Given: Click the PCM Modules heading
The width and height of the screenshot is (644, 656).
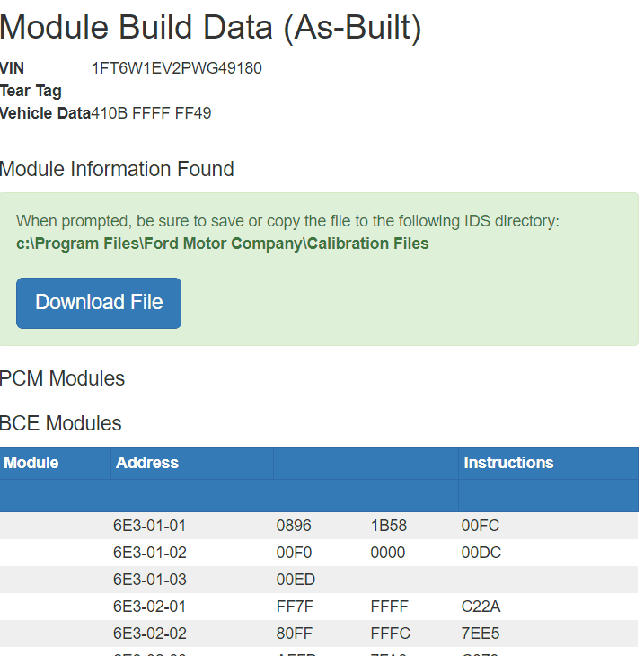Looking at the screenshot, I should pyautogui.click(x=63, y=378).
